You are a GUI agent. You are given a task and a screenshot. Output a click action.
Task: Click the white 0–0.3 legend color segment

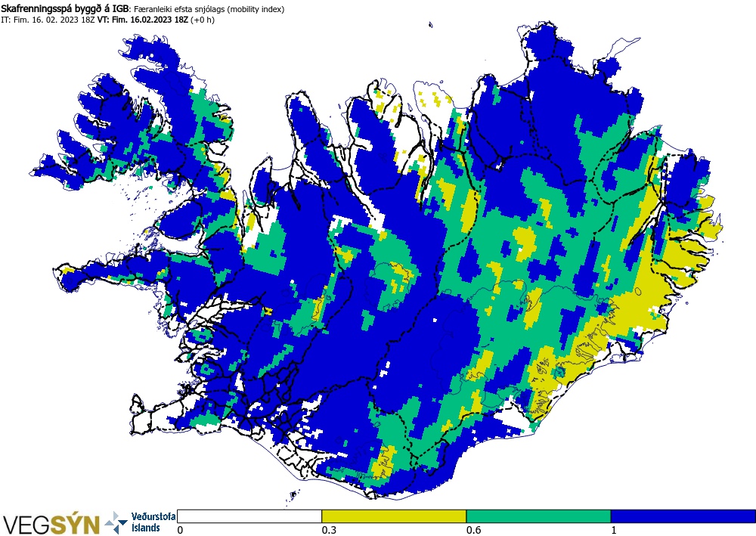(249, 516)
